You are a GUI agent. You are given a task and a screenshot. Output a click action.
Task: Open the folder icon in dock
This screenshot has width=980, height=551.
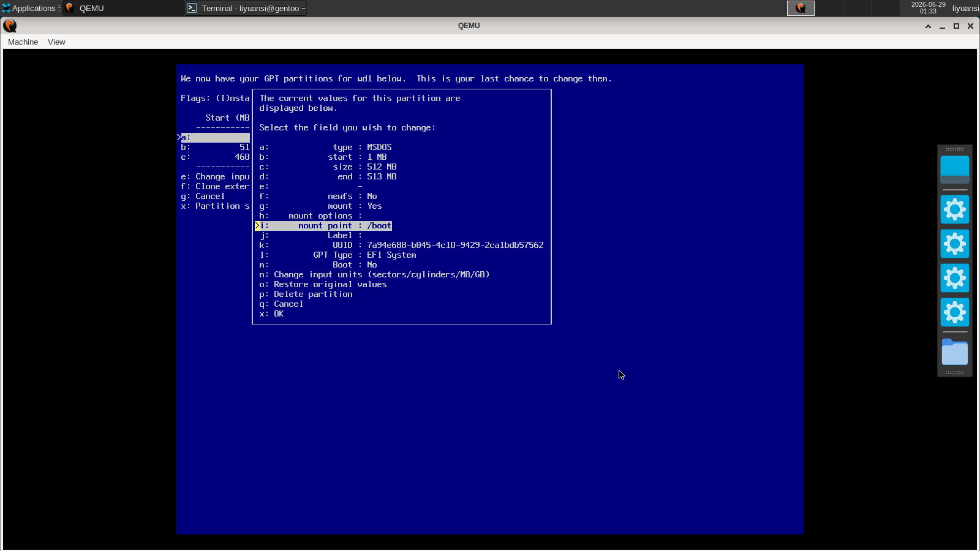955,352
